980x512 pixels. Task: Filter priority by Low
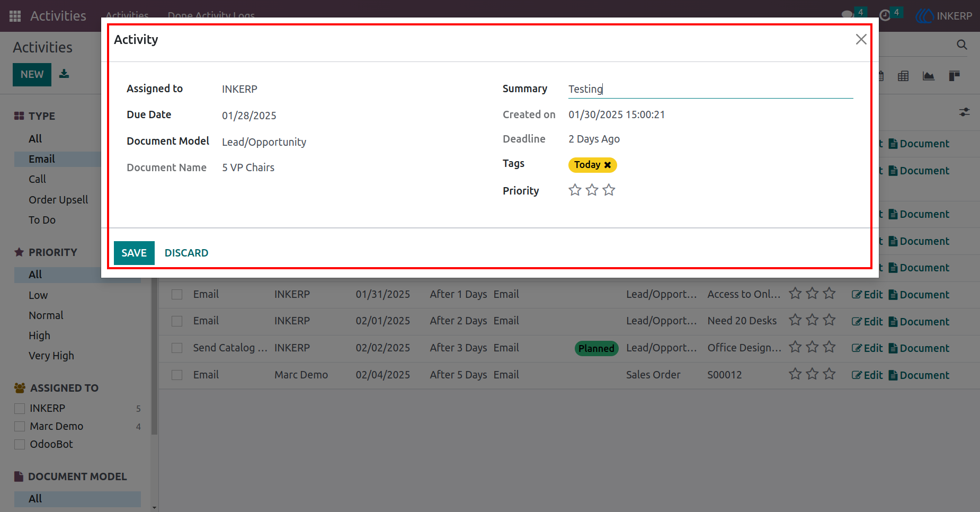pos(38,295)
